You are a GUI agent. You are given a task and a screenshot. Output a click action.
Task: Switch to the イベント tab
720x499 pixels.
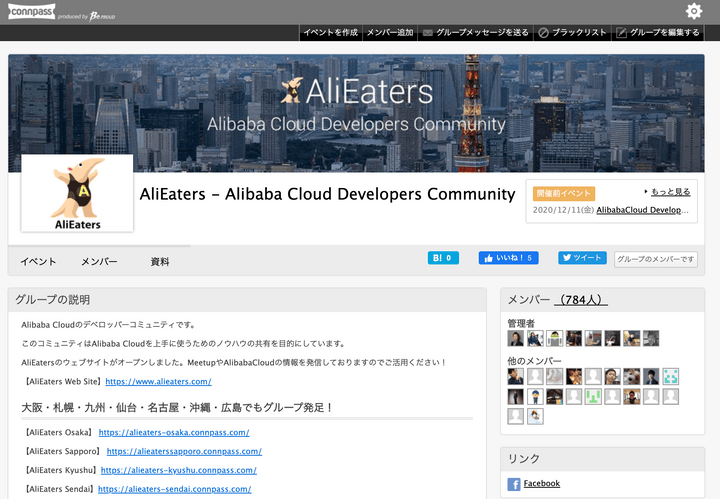pyautogui.click(x=38, y=262)
